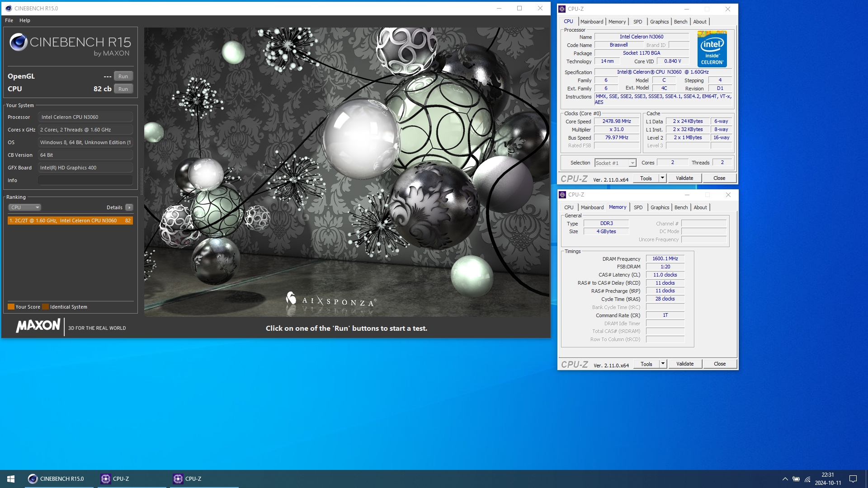Viewport: 868px width, 488px height.
Task: Open SPD tab in bottom CPU-Z
Action: pyautogui.click(x=638, y=207)
